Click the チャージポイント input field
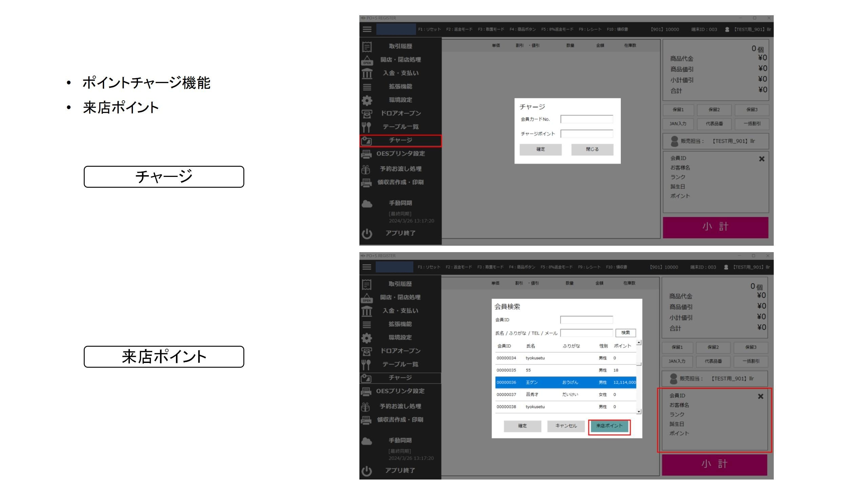This screenshot has width=868, height=488. [x=587, y=134]
